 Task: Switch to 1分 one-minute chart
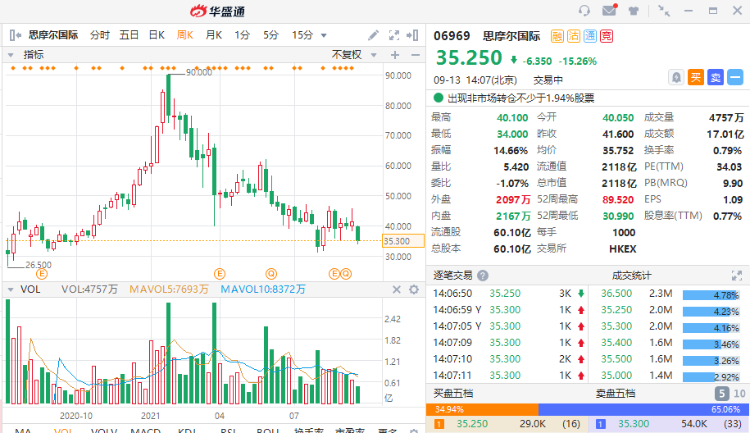[x=242, y=35]
